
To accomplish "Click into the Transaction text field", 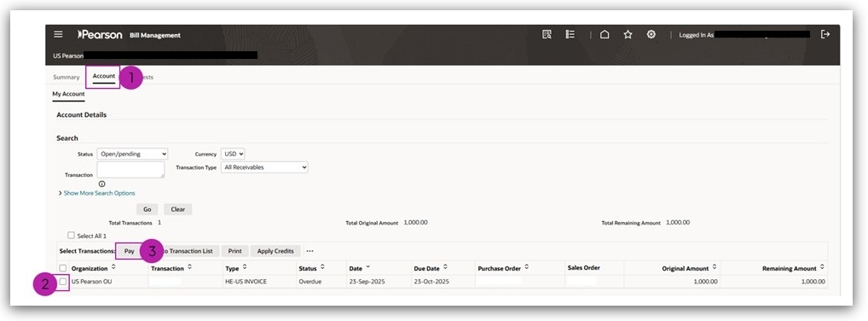I will [x=130, y=170].
